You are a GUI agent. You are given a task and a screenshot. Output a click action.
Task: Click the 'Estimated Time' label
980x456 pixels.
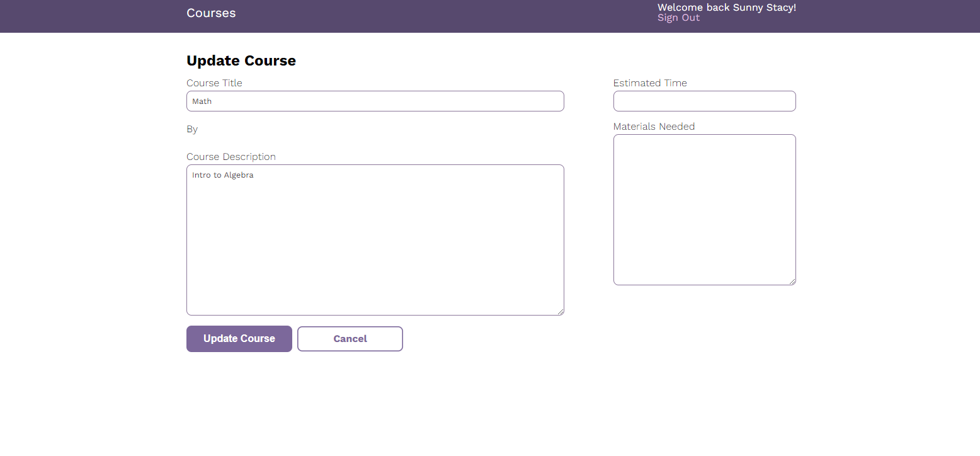pos(650,83)
